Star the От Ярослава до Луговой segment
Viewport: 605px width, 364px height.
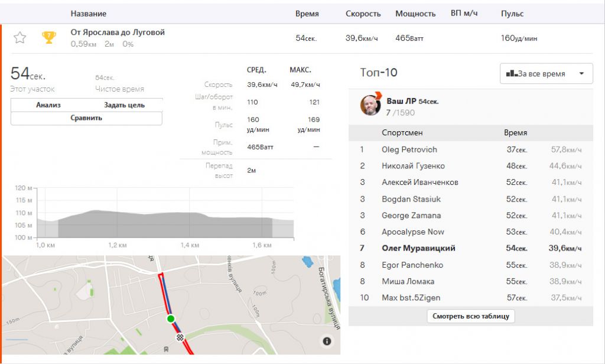point(19,38)
